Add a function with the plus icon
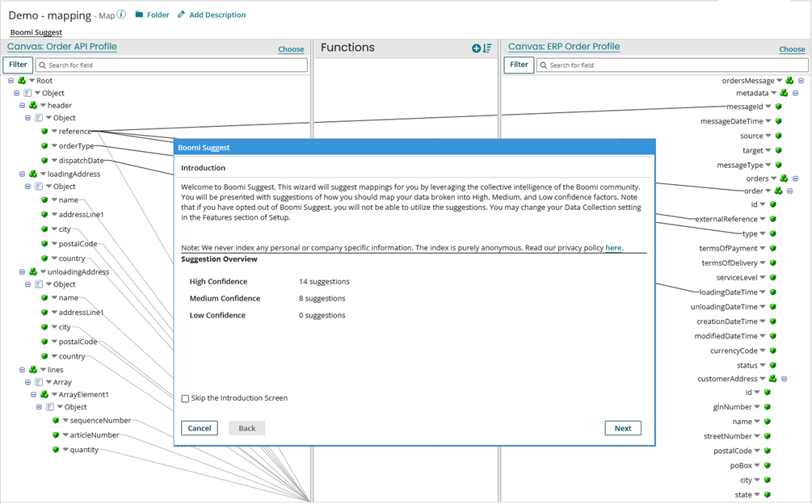The height and width of the screenshot is (504, 812). [x=477, y=48]
